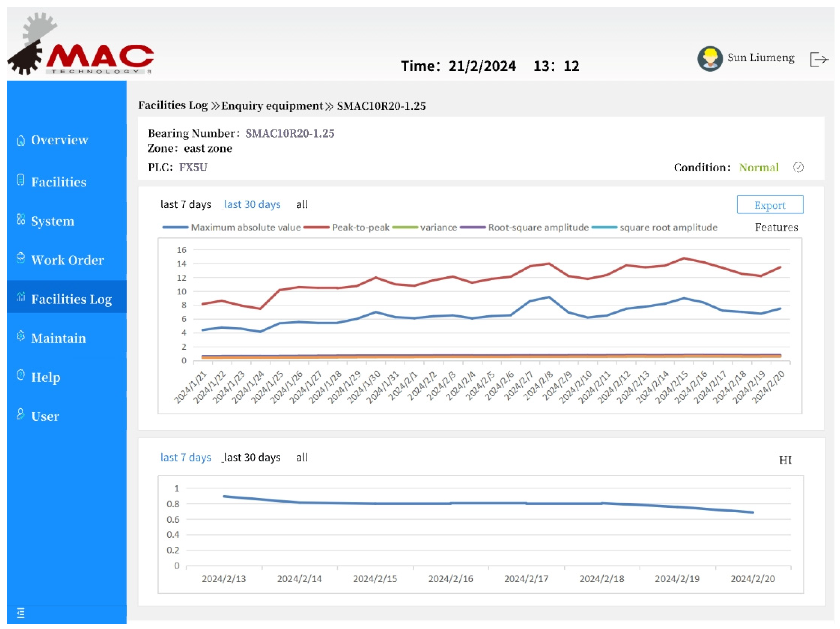Viewport: 840px width, 629px height.
Task: Toggle the Maximum absolute value legend entry
Action: pos(245,227)
